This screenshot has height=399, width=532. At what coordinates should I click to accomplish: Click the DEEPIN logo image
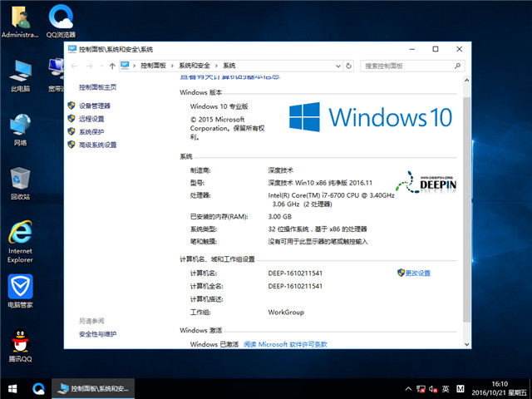click(x=426, y=183)
